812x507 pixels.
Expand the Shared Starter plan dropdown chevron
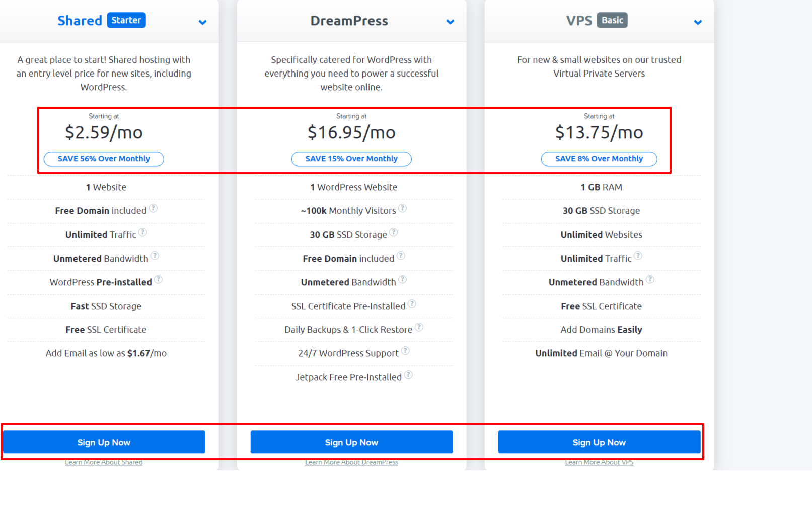[202, 22]
